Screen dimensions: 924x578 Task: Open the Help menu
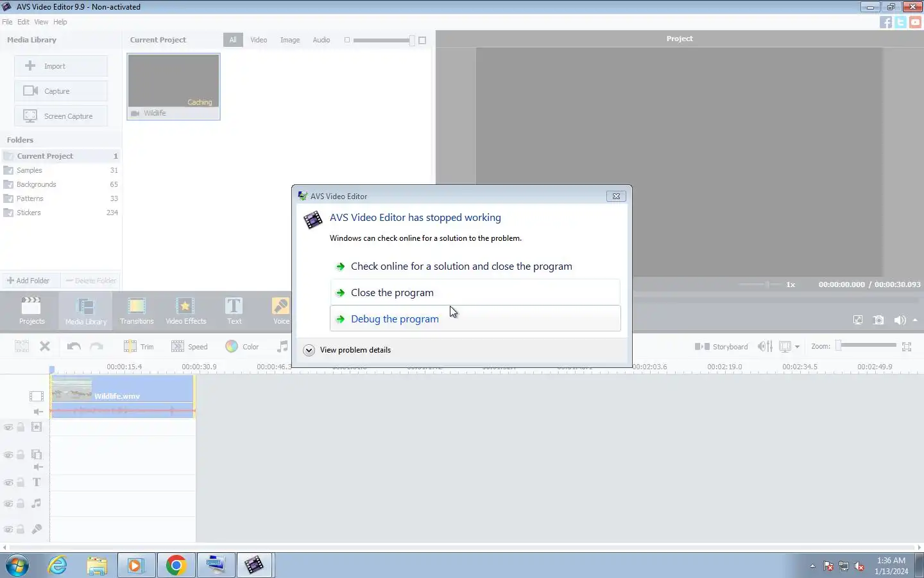point(60,22)
